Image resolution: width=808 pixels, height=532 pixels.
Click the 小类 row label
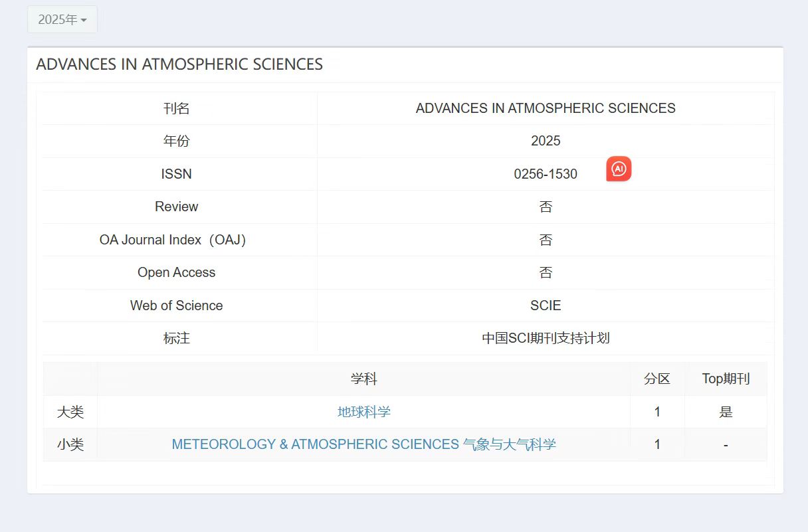click(x=70, y=444)
